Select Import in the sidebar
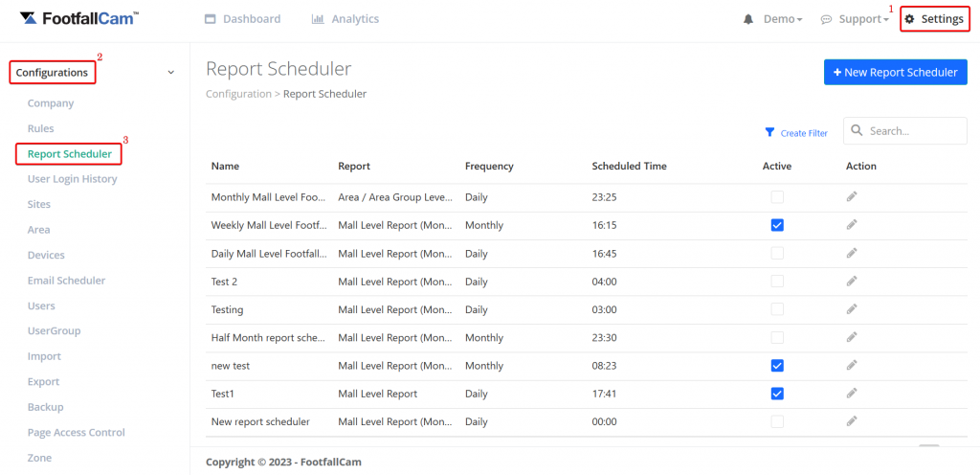This screenshot has width=980, height=475. pyautogui.click(x=44, y=356)
